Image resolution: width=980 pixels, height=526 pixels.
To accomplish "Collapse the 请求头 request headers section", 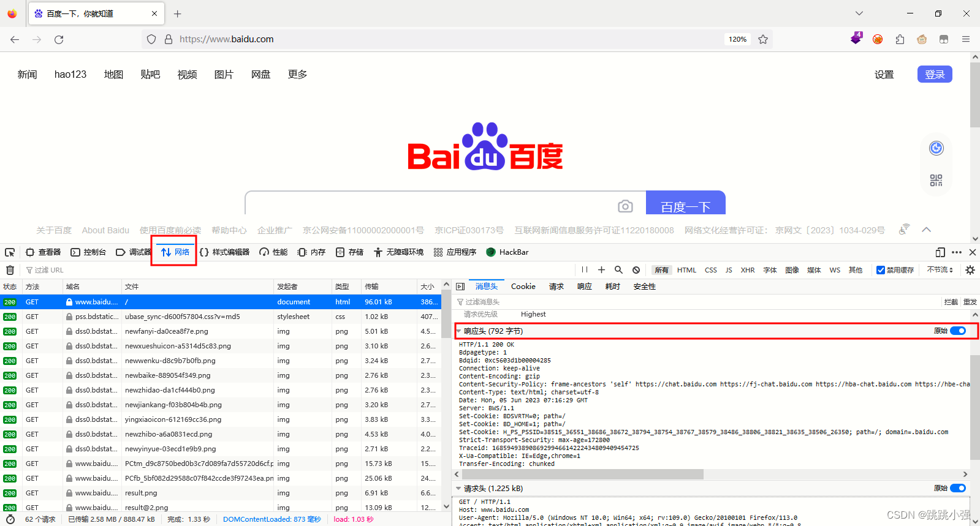I will [x=459, y=489].
